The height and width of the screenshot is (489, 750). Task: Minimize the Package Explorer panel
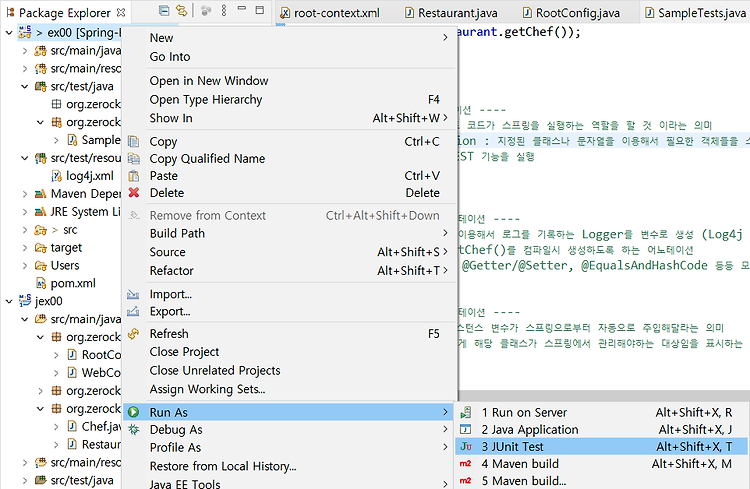pyautogui.click(x=242, y=9)
